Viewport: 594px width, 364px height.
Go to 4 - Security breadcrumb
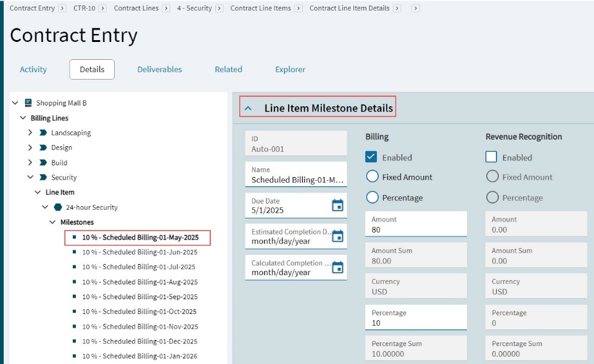194,9
